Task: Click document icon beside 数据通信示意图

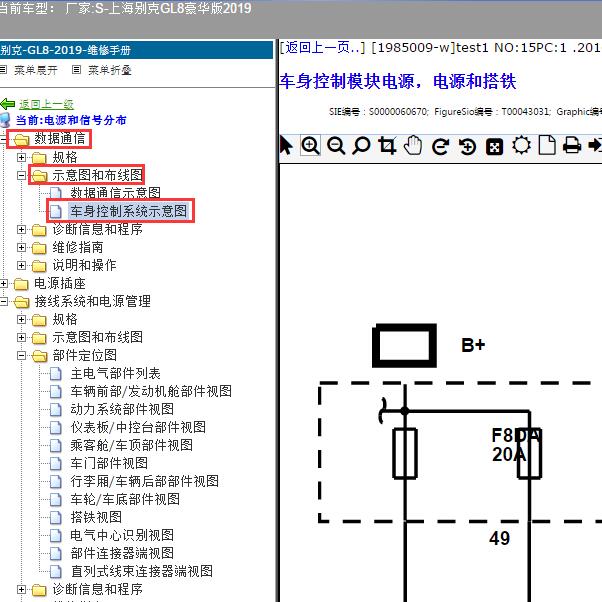Action: [56, 193]
